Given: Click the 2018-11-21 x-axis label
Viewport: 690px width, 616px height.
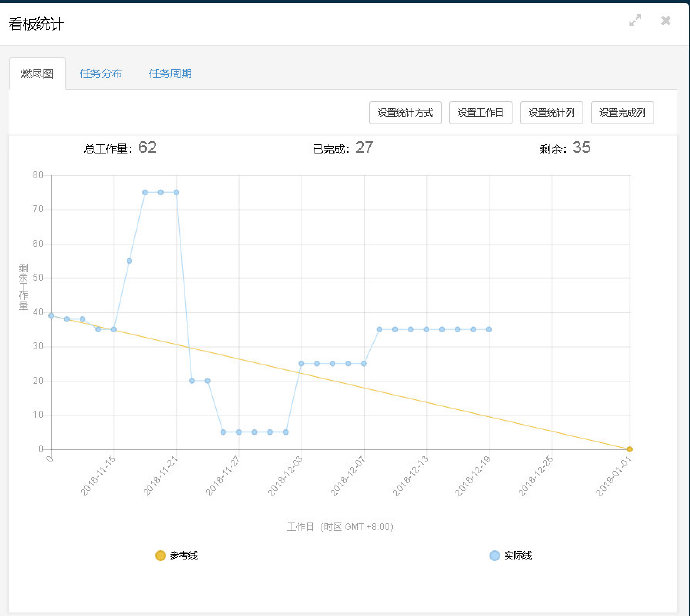Looking at the screenshot, I should click(161, 476).
